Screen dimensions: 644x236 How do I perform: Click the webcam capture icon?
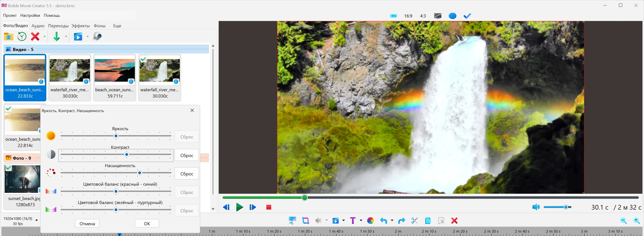click(x=97, y=36)
